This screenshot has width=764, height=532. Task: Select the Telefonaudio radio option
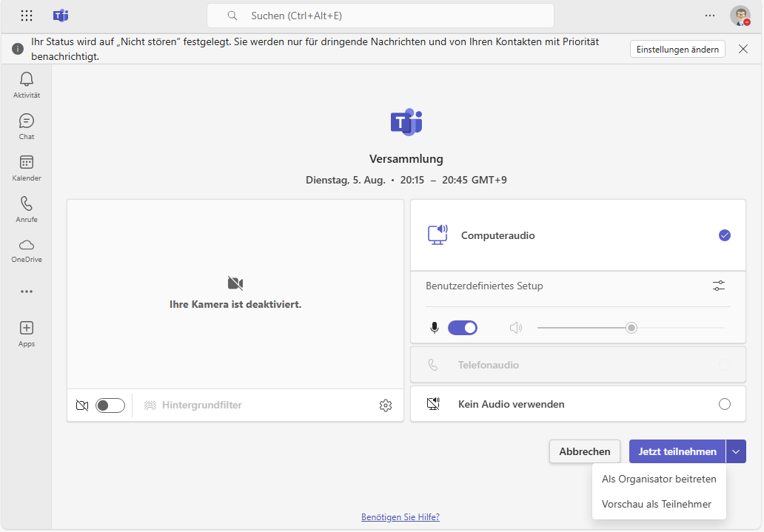[x=725, y=365]
